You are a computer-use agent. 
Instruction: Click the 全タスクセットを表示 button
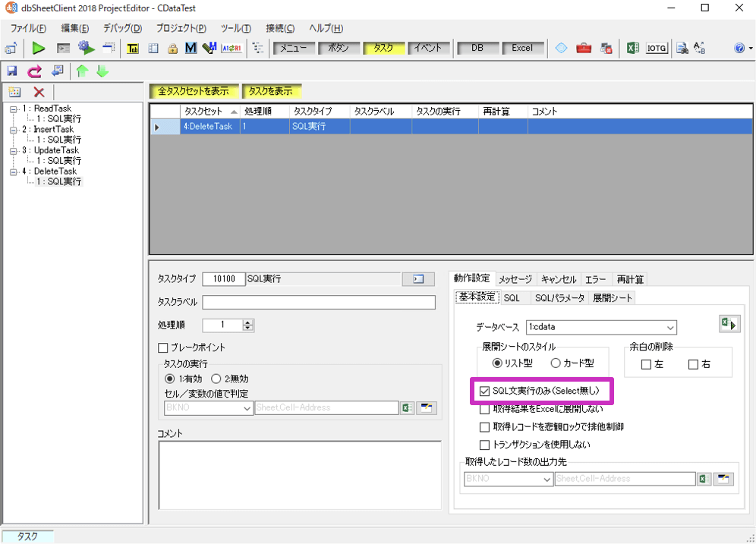pos(194,91)
